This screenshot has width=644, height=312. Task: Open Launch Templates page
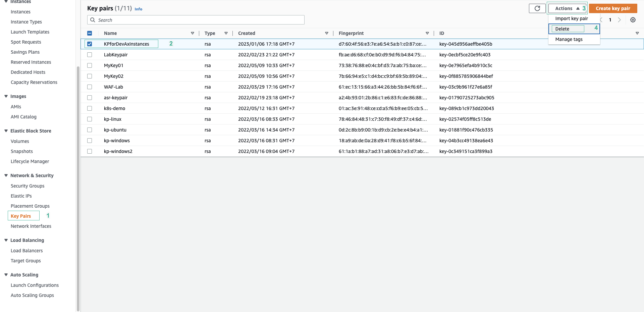30,32
